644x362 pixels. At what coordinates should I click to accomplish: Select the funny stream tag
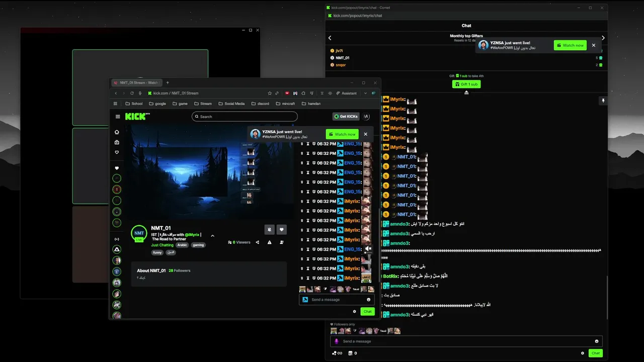[x=157, y=252]
